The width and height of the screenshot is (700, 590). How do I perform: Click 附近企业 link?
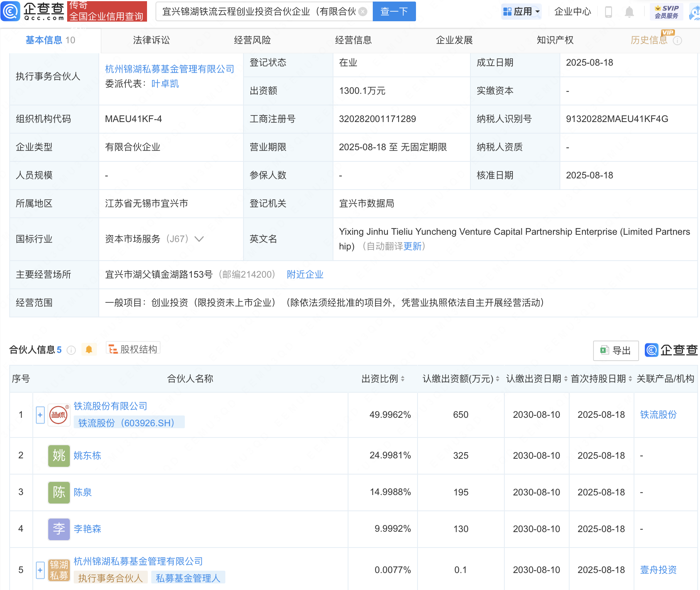pyautogui.click(x=305, y=275)
